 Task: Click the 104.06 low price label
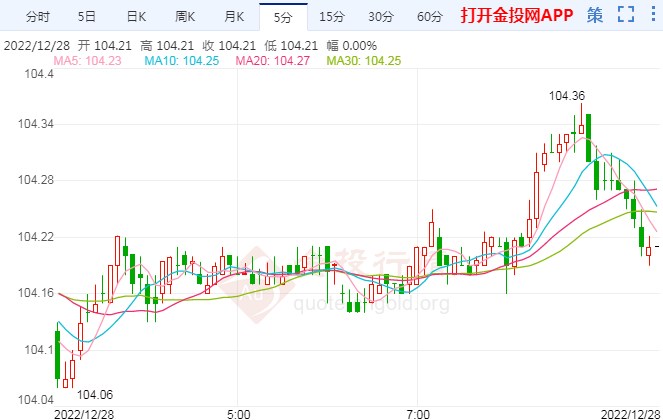coord(95,395)
